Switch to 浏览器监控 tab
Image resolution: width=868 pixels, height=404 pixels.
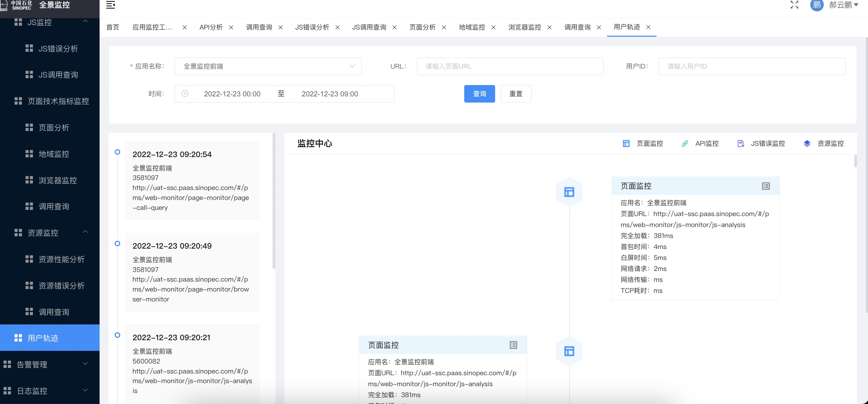click(x=525, y=27)
